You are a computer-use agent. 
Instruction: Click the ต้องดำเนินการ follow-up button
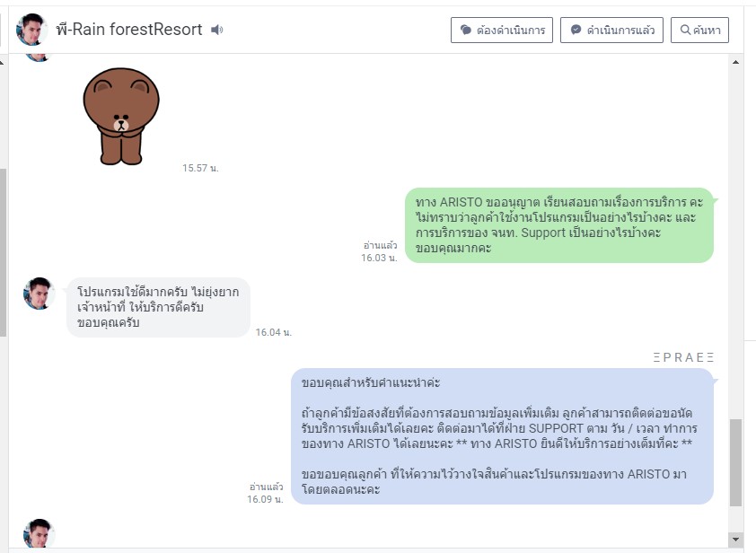coord(501,30)
